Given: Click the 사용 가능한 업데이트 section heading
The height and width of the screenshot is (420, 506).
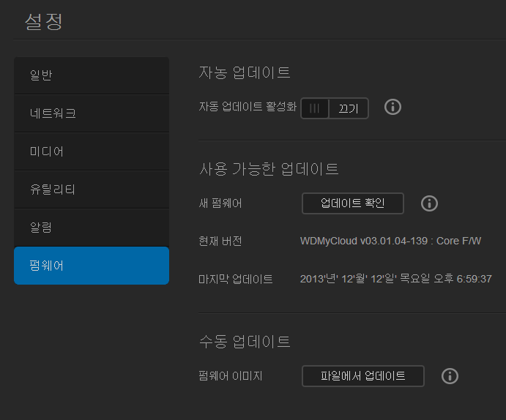Looking at the screenshot, I should 269,169.
